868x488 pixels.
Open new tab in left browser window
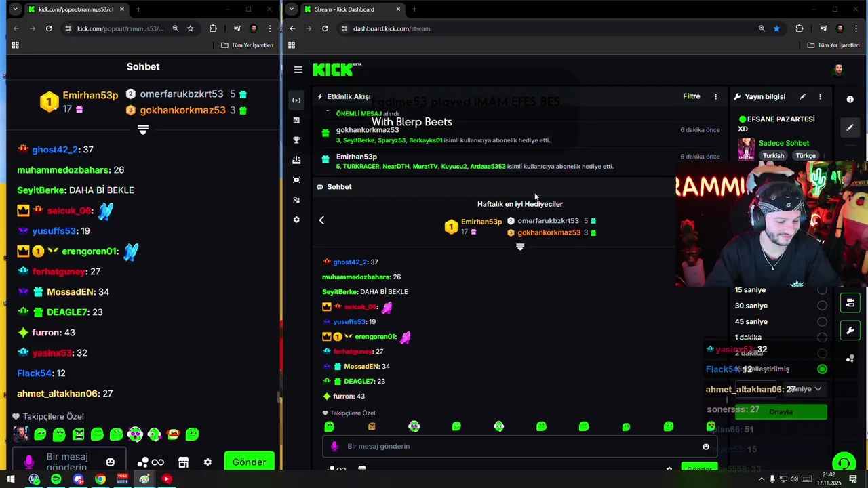(x=138, y=9)
